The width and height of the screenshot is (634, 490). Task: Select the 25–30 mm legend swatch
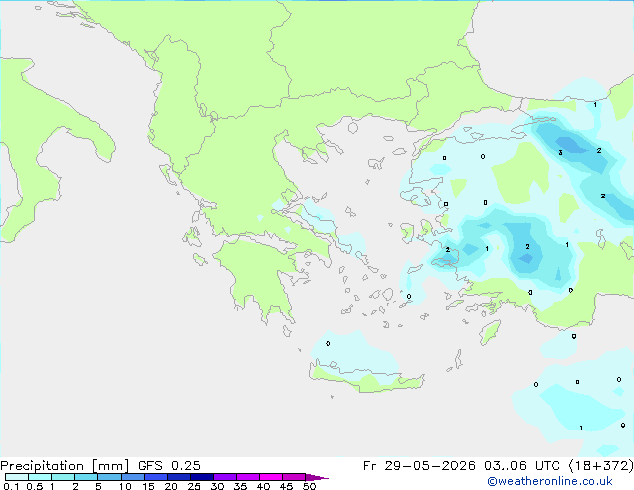(202, 477)
